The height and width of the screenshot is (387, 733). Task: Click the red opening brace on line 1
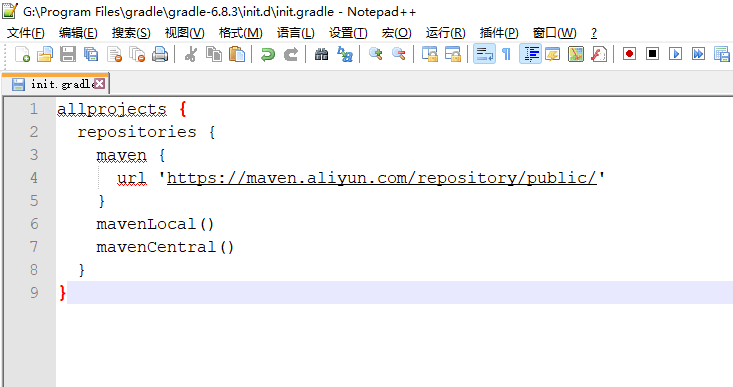click(x=183, y=109)
